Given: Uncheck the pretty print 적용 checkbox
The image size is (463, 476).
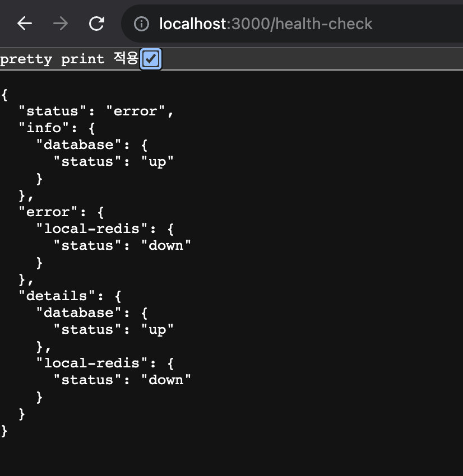Looking at the screenshot, I should (151, 59).
